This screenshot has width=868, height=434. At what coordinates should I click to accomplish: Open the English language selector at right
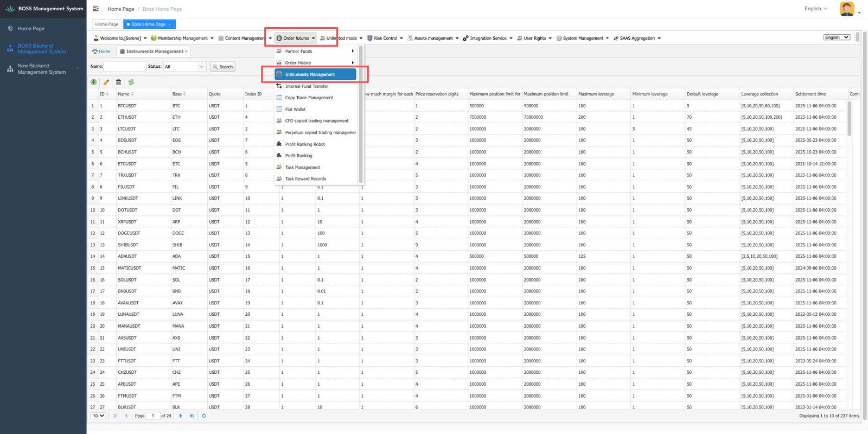[836, 37]
